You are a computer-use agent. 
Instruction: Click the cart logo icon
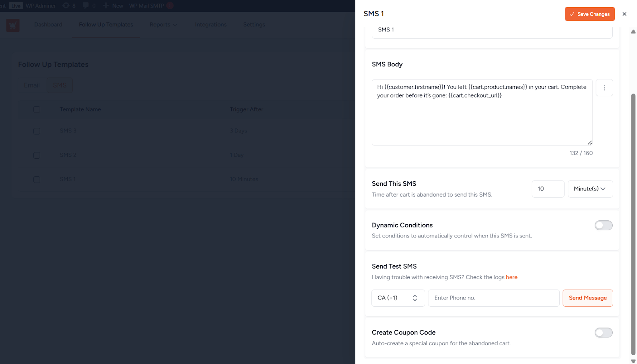tap(13, 25)
